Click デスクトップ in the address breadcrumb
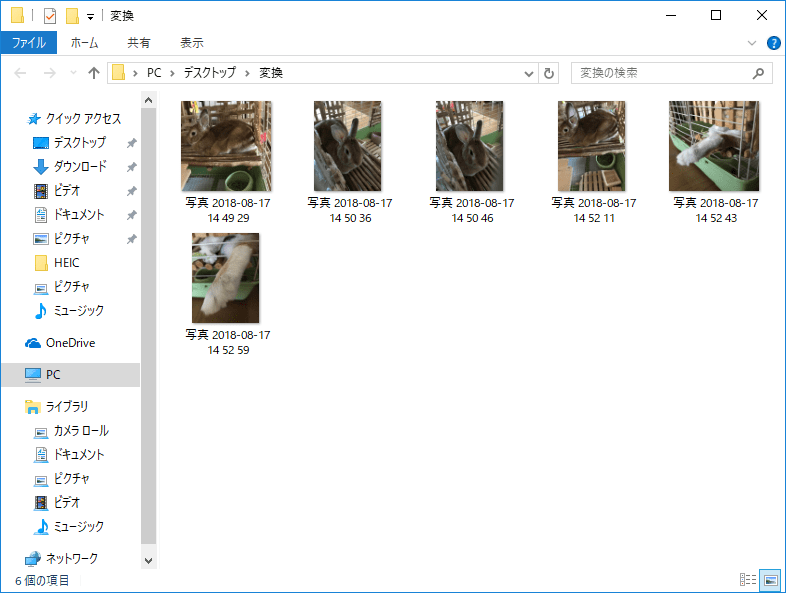This screenshot has width=786, height=593. (209, 73)
